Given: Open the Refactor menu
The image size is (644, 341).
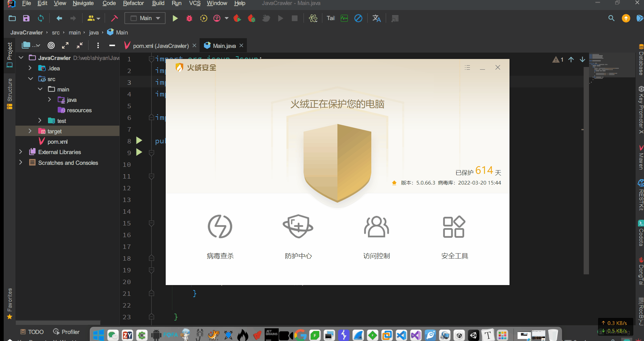Looking at the screenshot, I should coord(133,3).
